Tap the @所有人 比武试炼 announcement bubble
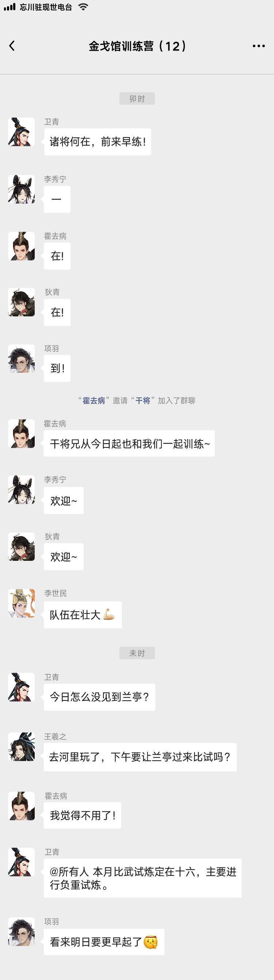Image resolution: width=274 pixels, height=980 pixels. pos(143,878)
